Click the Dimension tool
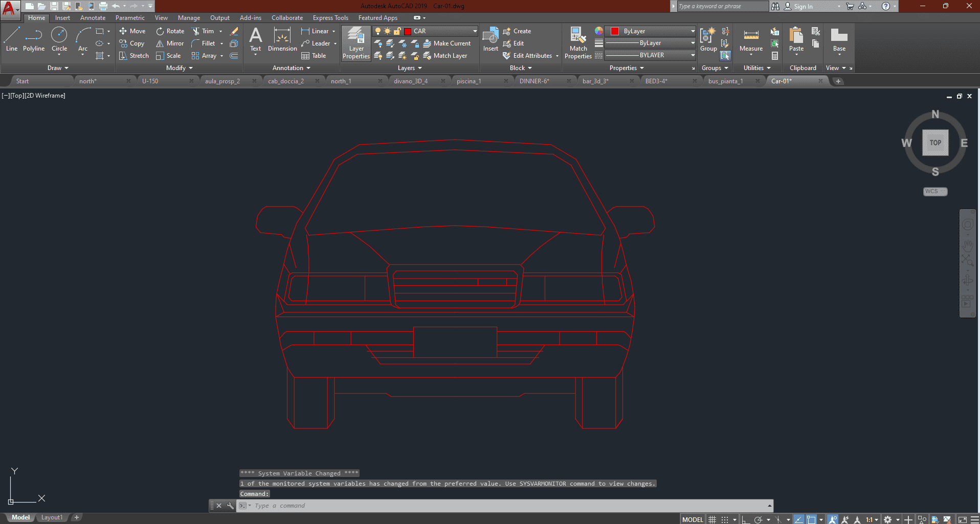Viewport: 980px width, 524px height. click(x=282, y=39)
